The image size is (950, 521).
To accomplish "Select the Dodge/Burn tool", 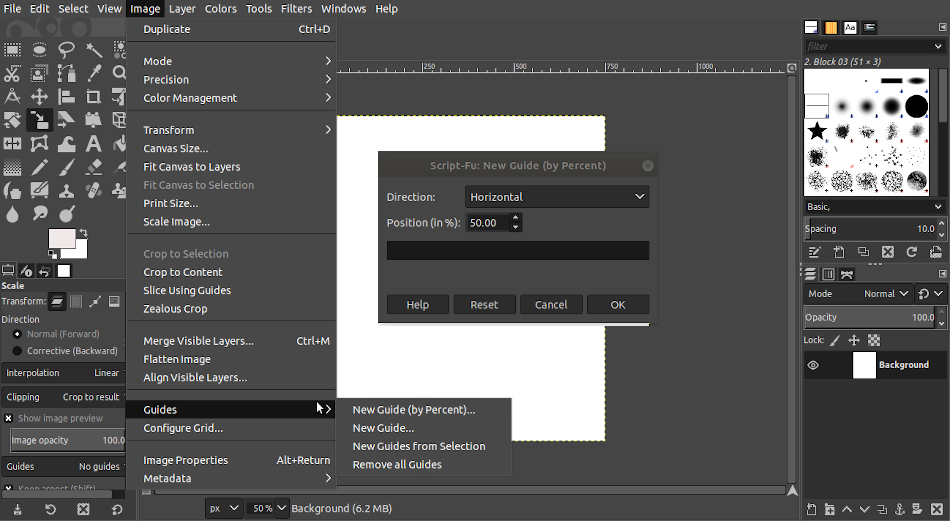I will point(66,214).
